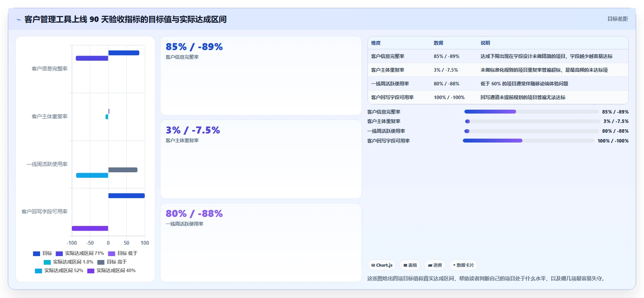The height and width of the screenshot is (298, 644).
Task: Click the 3% / -7.5% data card
Action: (261, 159)
